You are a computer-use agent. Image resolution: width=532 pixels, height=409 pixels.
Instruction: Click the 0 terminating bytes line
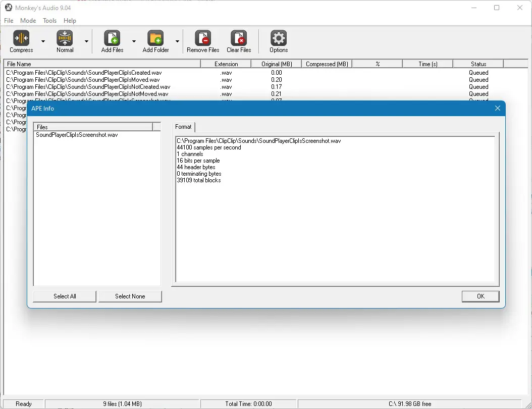point(199,174)
